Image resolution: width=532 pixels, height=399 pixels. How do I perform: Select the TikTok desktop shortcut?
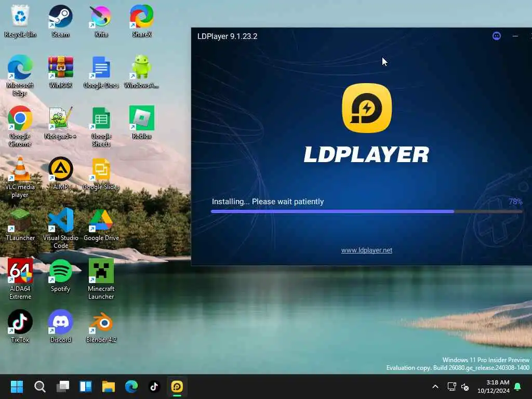pos(20,326)
